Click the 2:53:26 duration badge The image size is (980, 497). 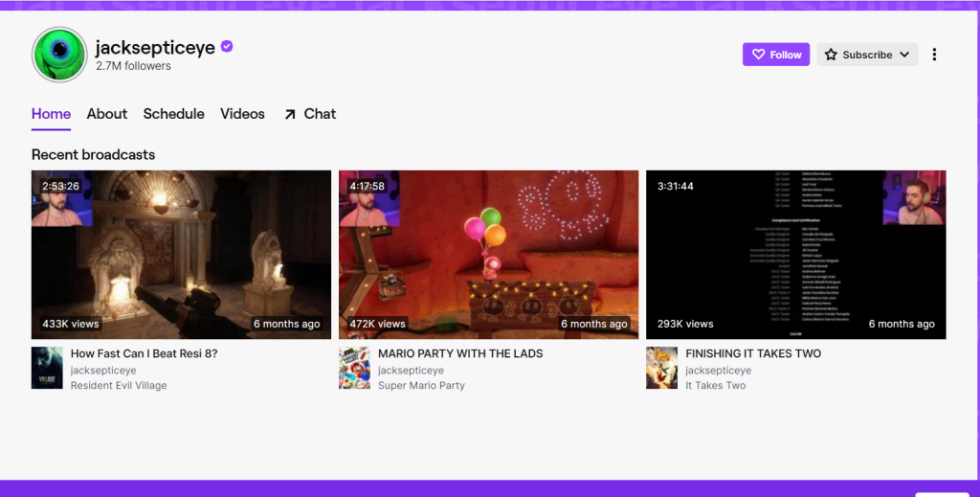(x=60, y=186)
